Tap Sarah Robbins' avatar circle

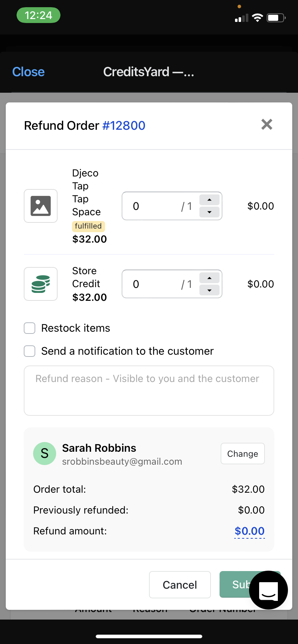(x=45, y=454)
